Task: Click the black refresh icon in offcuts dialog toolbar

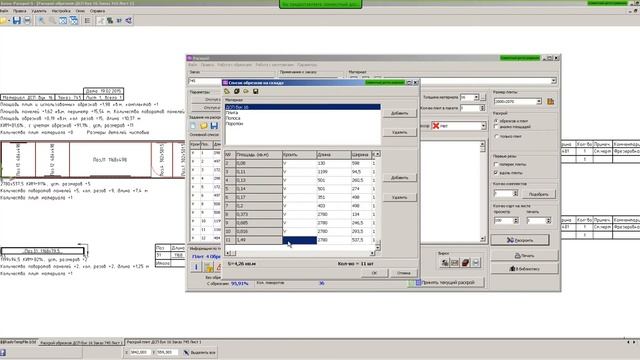Action: [236, 91]
